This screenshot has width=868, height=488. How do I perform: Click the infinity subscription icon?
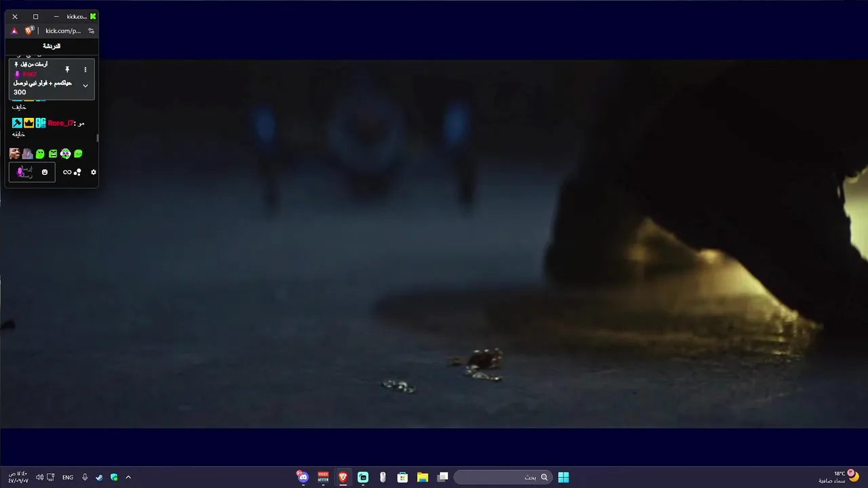coord(67,172)
